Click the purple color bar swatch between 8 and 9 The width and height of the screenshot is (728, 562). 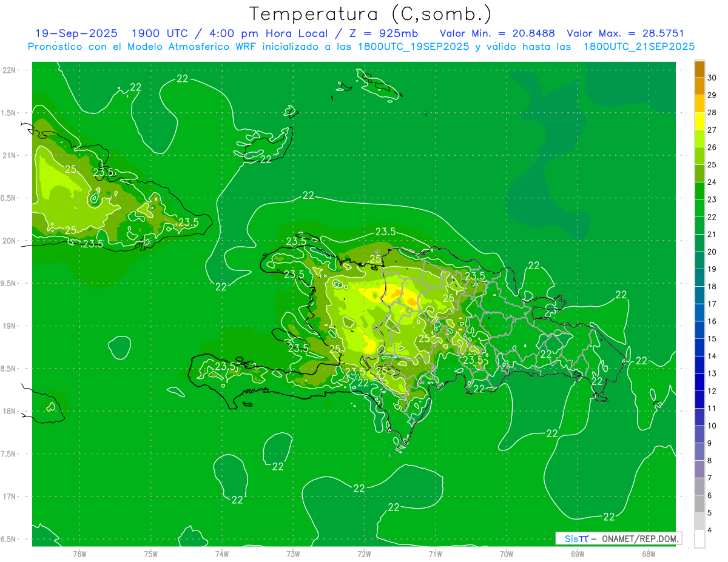point(699,452)
